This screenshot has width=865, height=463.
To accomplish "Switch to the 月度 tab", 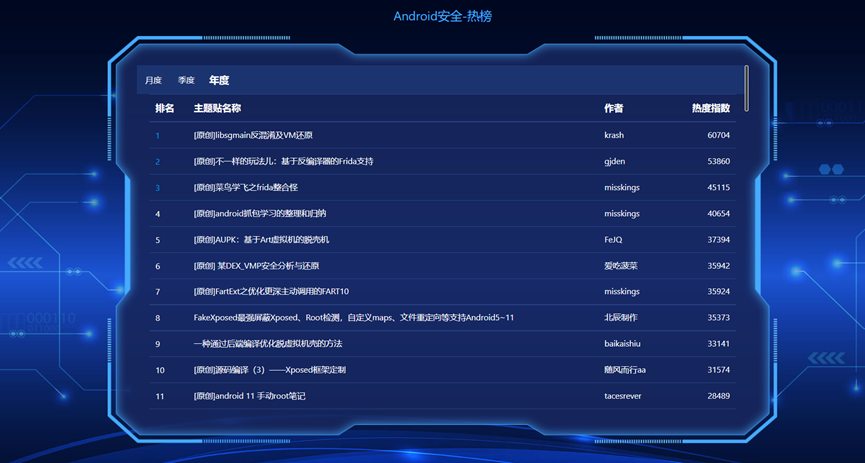I will tap(153, 81).
